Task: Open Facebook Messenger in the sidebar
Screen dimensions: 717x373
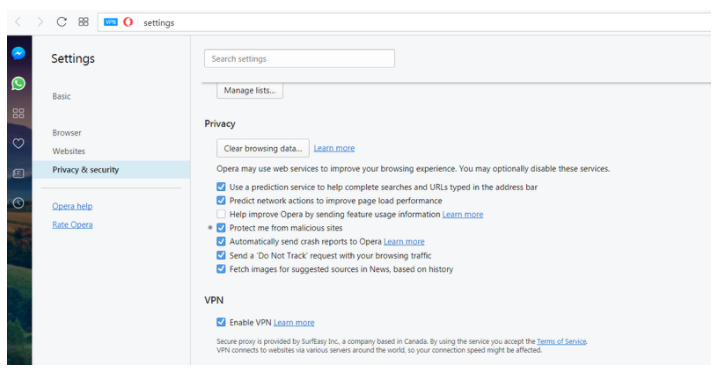Action: 18,53
